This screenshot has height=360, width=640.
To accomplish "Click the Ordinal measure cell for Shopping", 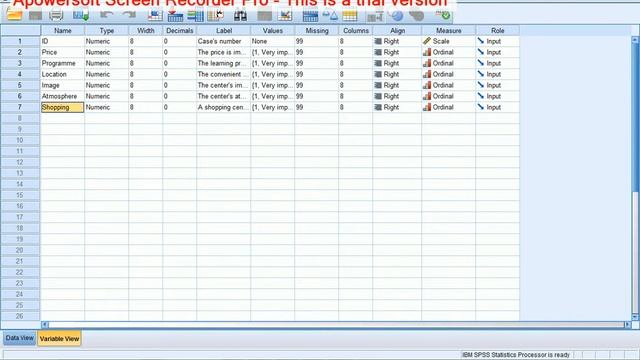I will [x=449, y=107].
